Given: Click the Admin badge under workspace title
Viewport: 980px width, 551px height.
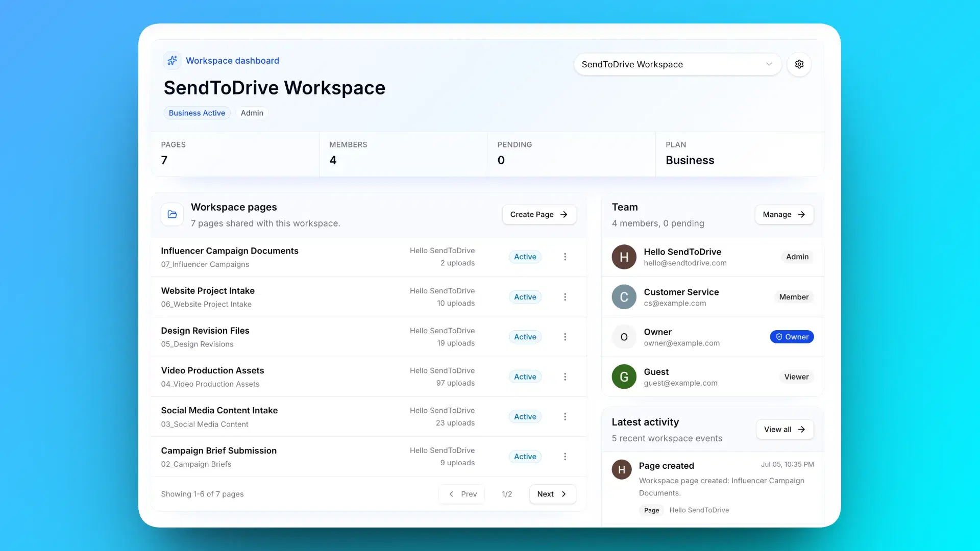Looking at the screenshot, I should pyautogui.click(x=252, y=113).
